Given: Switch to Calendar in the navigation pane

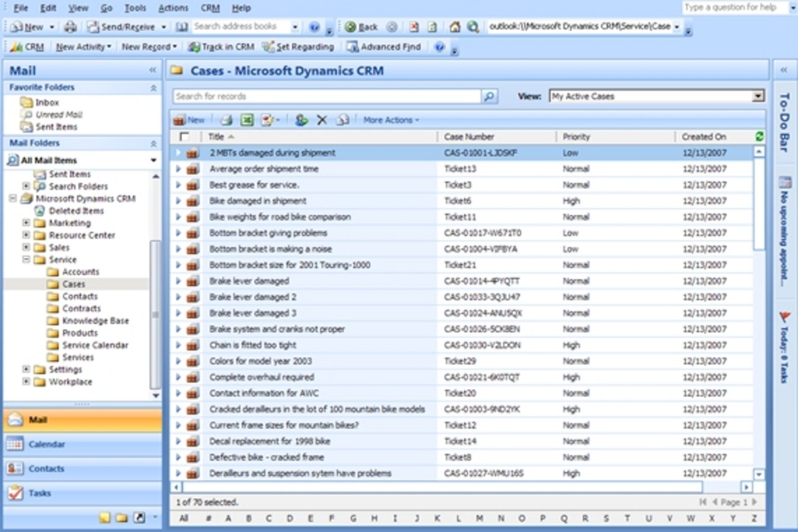Looking at the screenshot, I should coord(46,444).
